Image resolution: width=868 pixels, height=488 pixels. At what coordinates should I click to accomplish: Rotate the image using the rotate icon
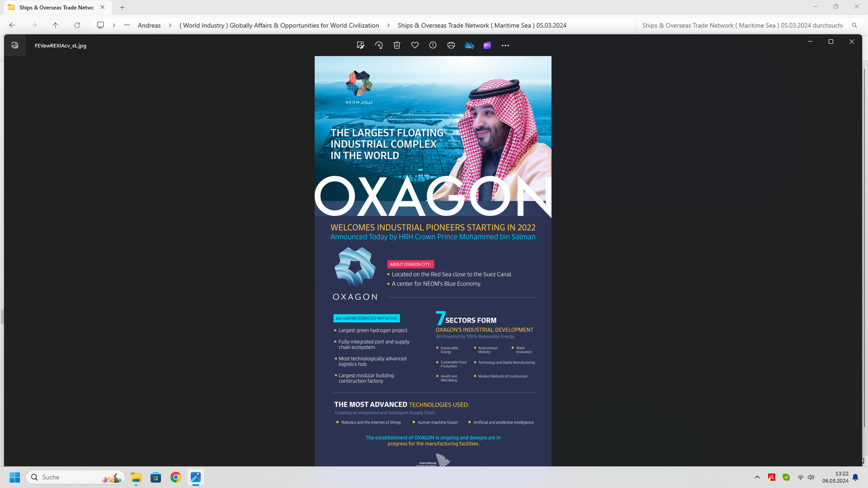point(379,45)
